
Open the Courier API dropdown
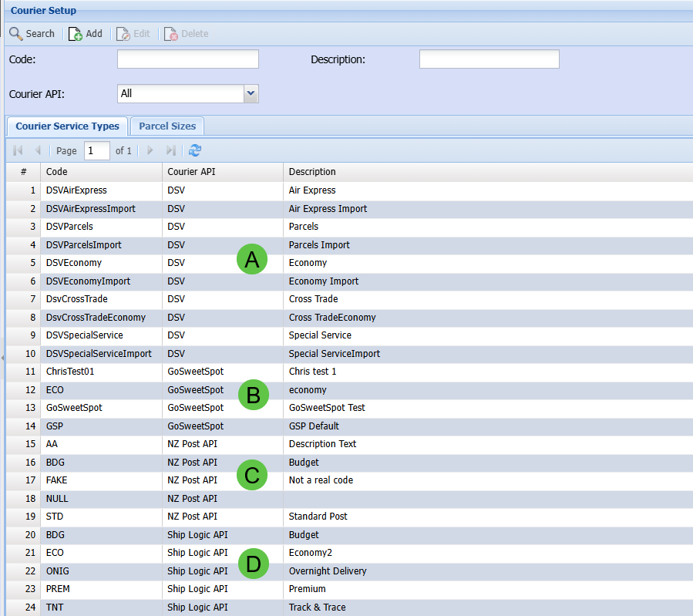(x=251, y=93)
